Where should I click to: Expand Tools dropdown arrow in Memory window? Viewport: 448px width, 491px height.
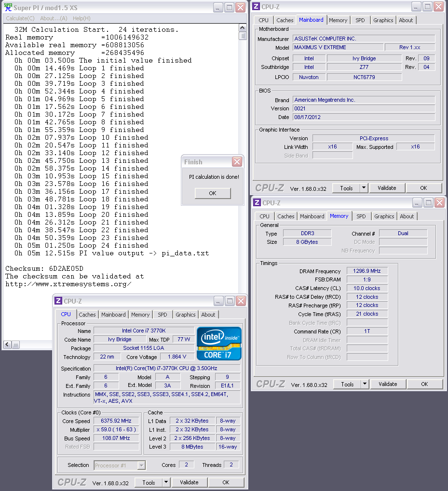coord(365,384)
